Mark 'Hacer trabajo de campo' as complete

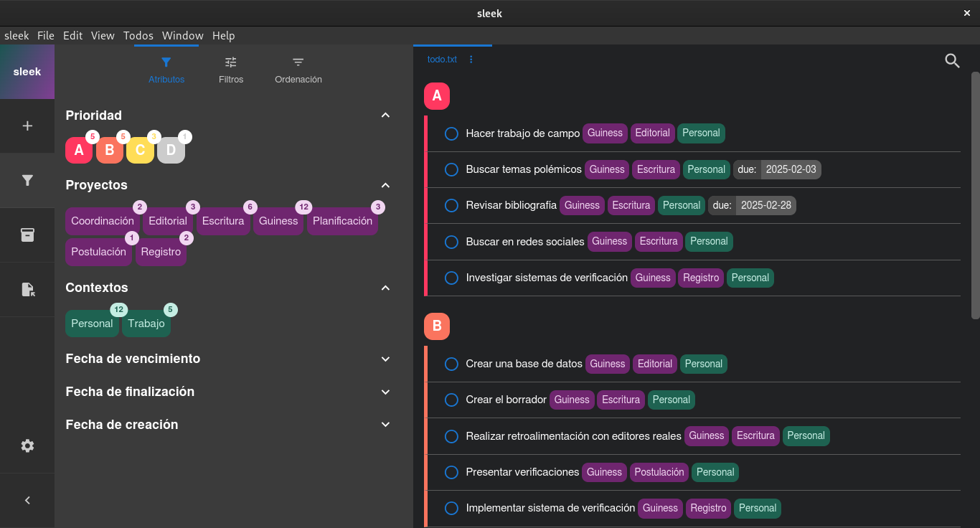coord(451,133)
